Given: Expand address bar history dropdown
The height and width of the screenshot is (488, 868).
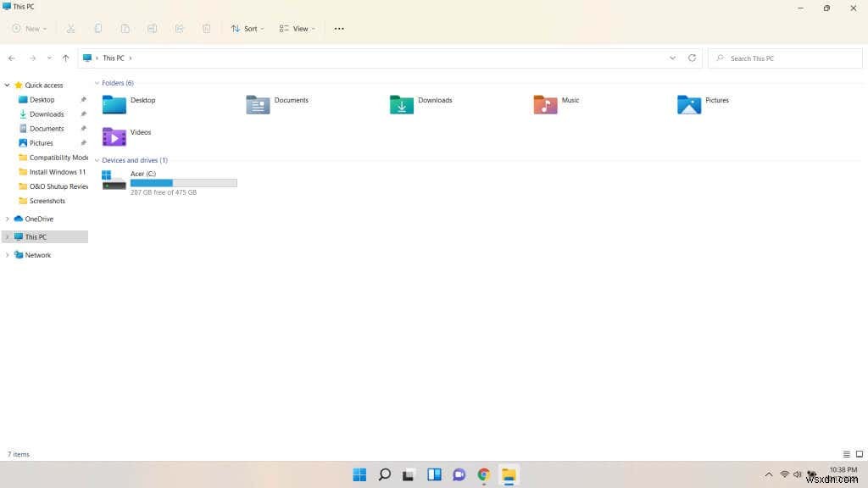Looking at the screenshot, I should pyautogui.click(x=672, y=58).
